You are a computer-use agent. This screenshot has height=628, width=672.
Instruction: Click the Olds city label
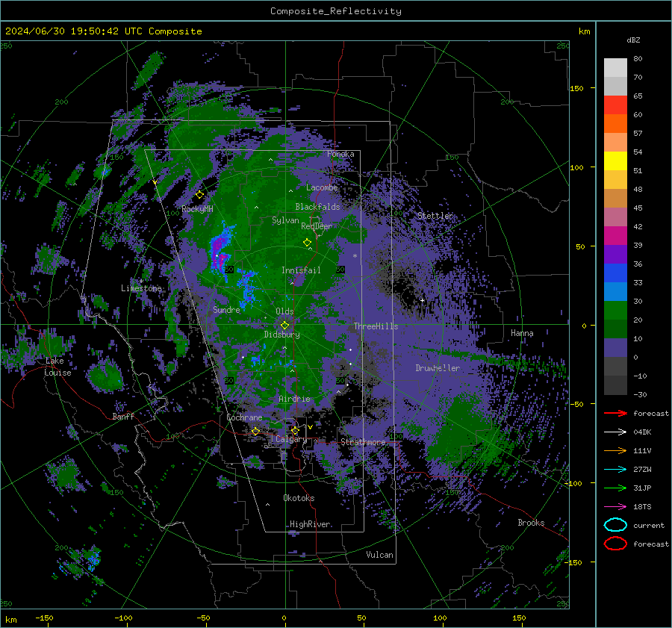pos(284,311)
